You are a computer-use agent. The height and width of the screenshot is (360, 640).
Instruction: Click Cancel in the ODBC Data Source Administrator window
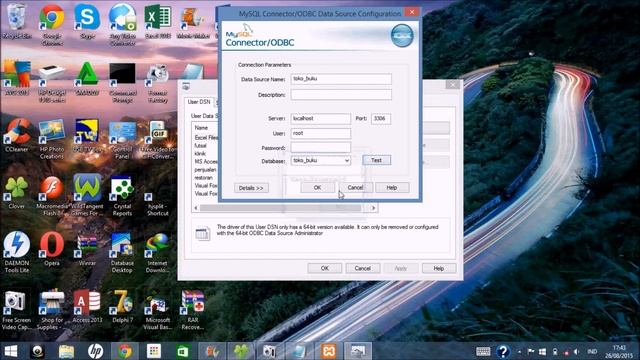362,268
